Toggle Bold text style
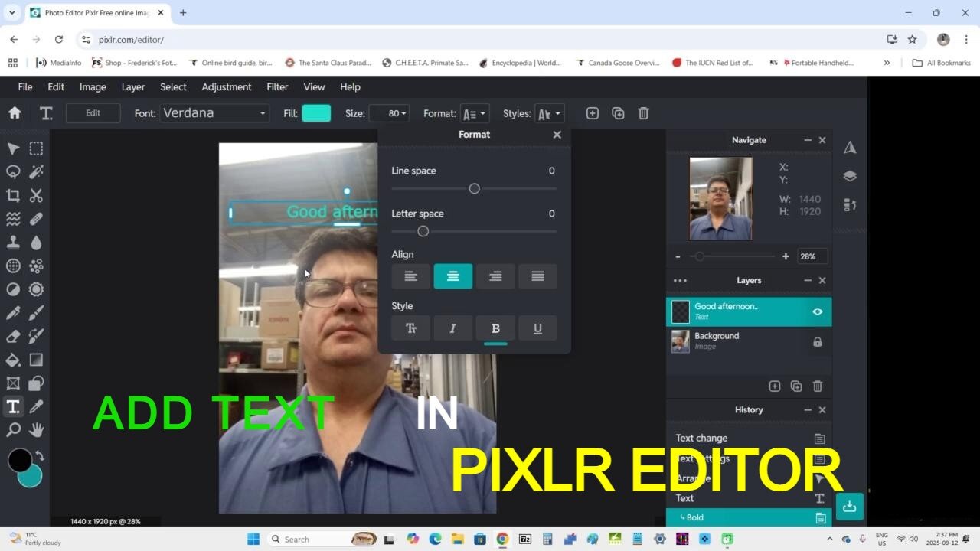The width and height of the screenshot is (980, 551). pos(495,328)
